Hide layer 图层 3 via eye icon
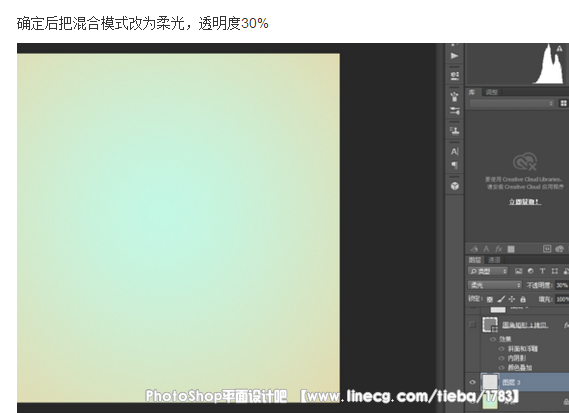 pos(472,382)
